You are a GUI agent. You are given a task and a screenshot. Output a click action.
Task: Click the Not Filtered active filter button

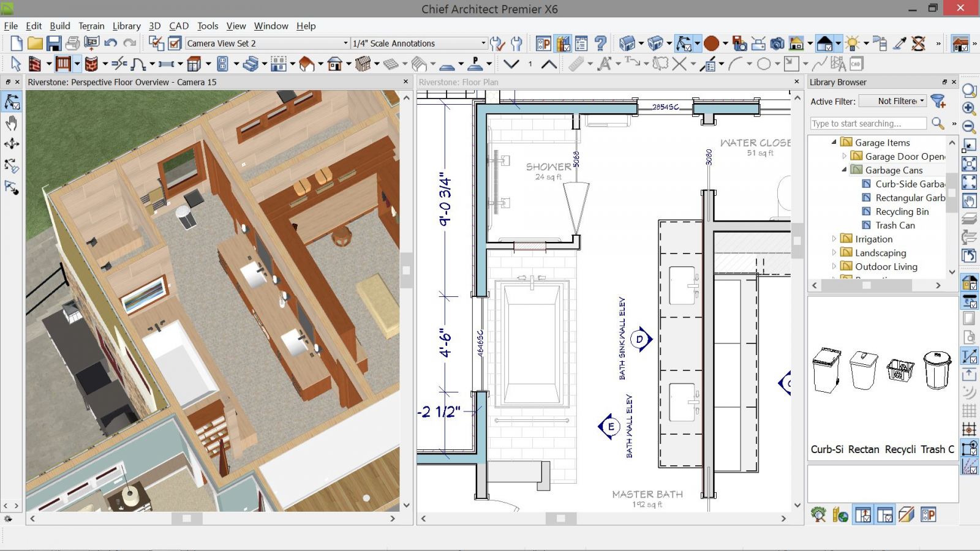coord(892,101)
